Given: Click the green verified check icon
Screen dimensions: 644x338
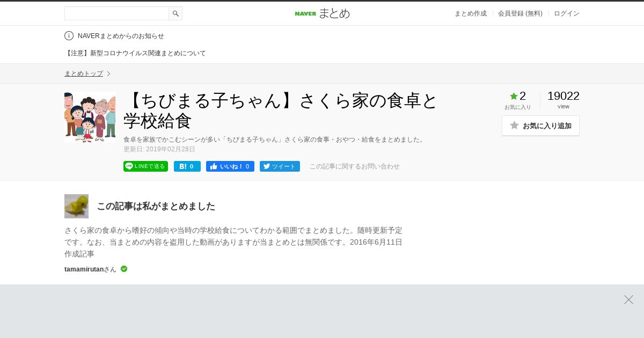Looking at the screenshot, I should pyautogui.click(x=124, y=269).
